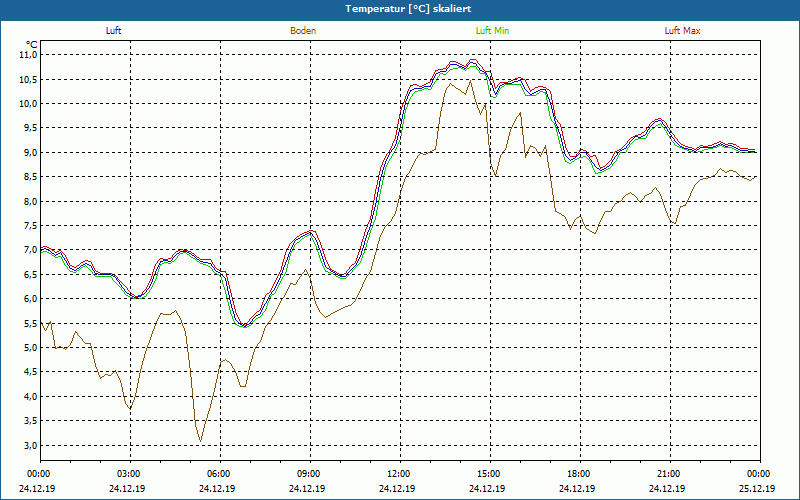
Task: Click the °C unit label above y-axis
Action: [x=32, y=45]
